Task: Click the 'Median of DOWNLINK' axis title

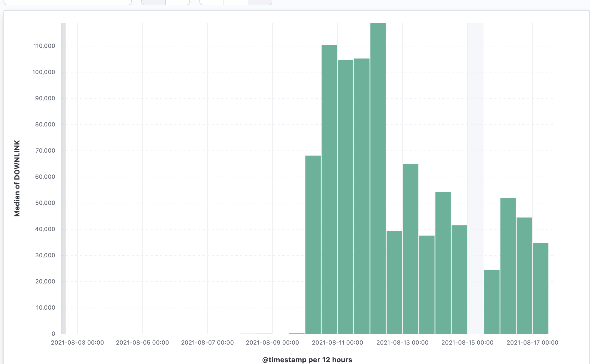Action: pos(17,178)
